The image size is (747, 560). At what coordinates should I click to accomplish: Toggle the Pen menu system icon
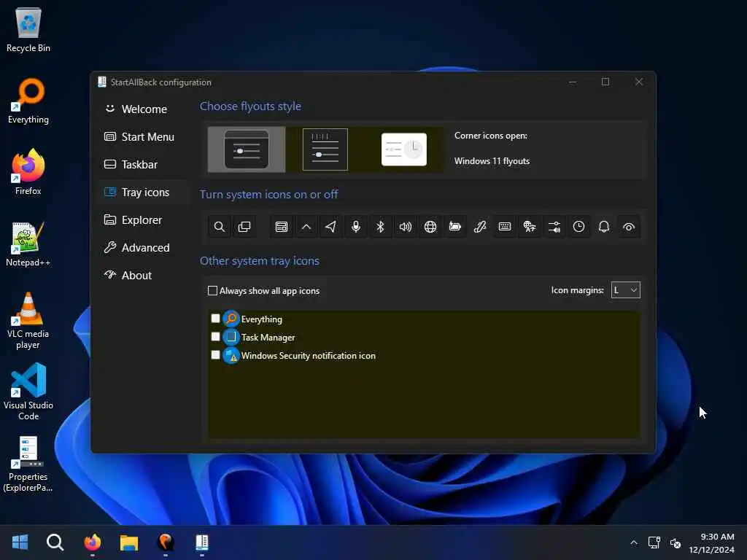click(480, 227)
